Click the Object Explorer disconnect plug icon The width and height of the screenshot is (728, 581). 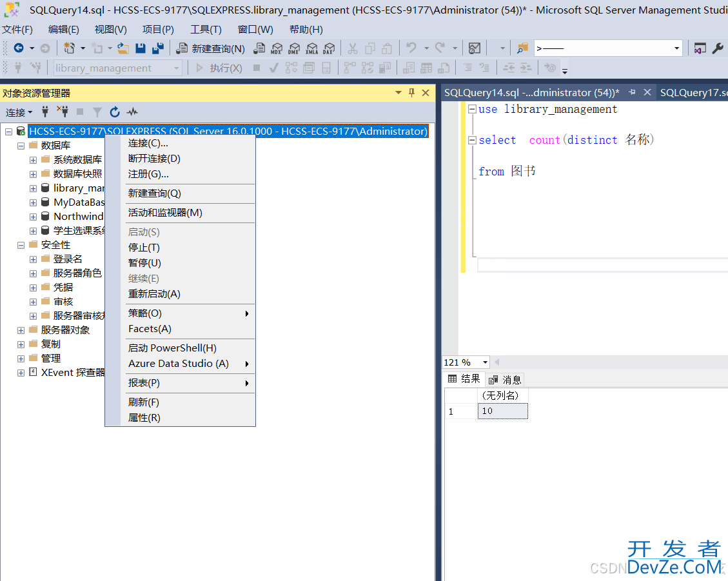point(62,112)
